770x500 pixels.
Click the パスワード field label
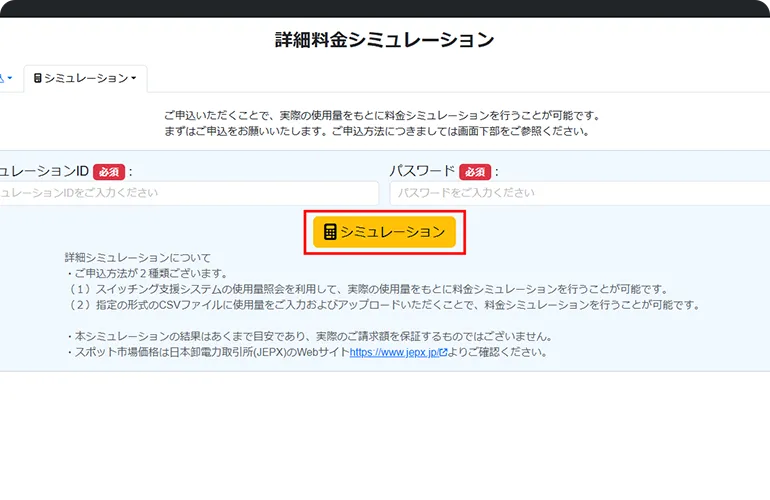pyautogui.click(x=422, y=171)
